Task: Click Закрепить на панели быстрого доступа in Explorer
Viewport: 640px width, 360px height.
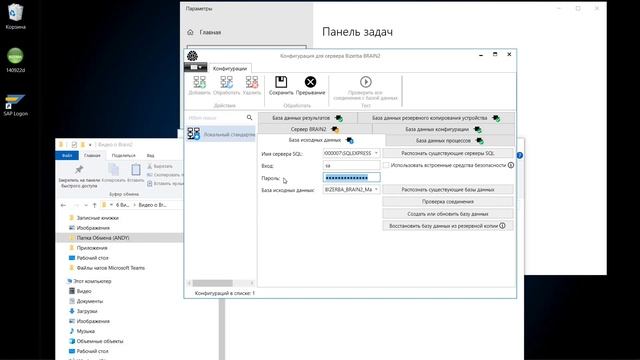Action: 79,176
